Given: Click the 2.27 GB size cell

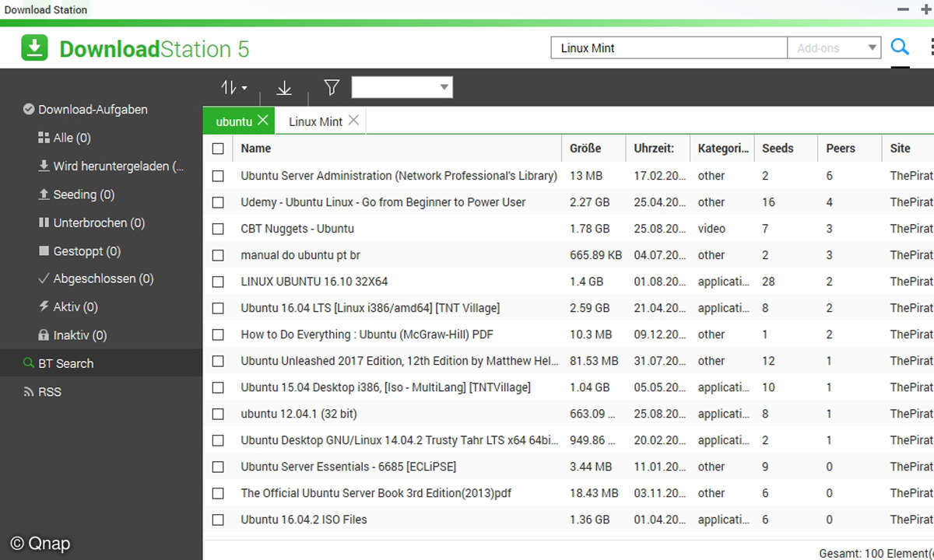Looking at the screenshot, I should 590,202.
